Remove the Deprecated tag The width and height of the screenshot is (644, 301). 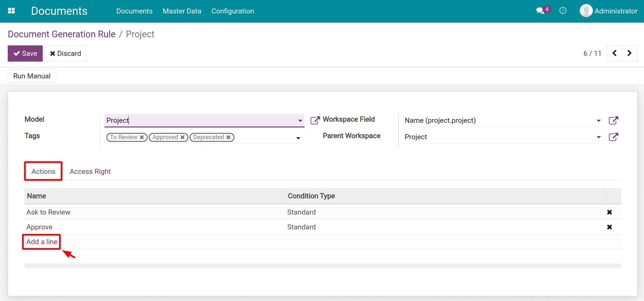click(x=228, y=137)
